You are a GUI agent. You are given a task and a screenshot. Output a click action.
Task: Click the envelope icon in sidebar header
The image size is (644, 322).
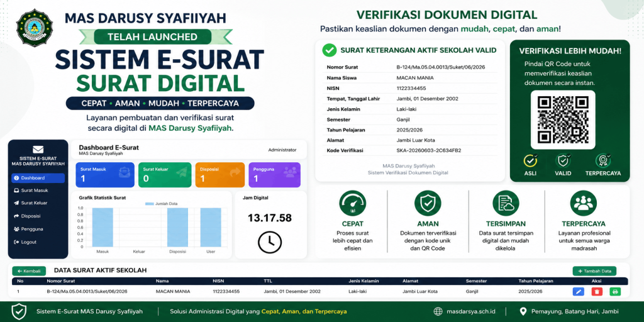tap(38, 150)
